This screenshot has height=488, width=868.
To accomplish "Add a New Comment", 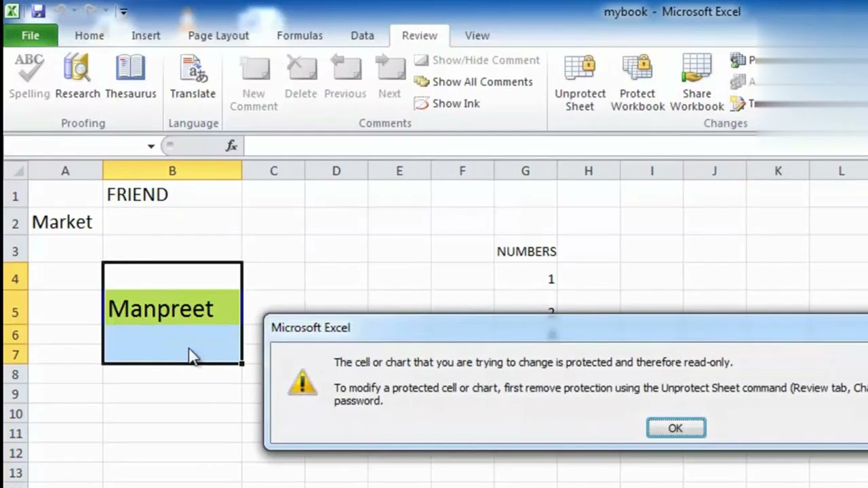I will pyautogui.click(x=254, y=83).
